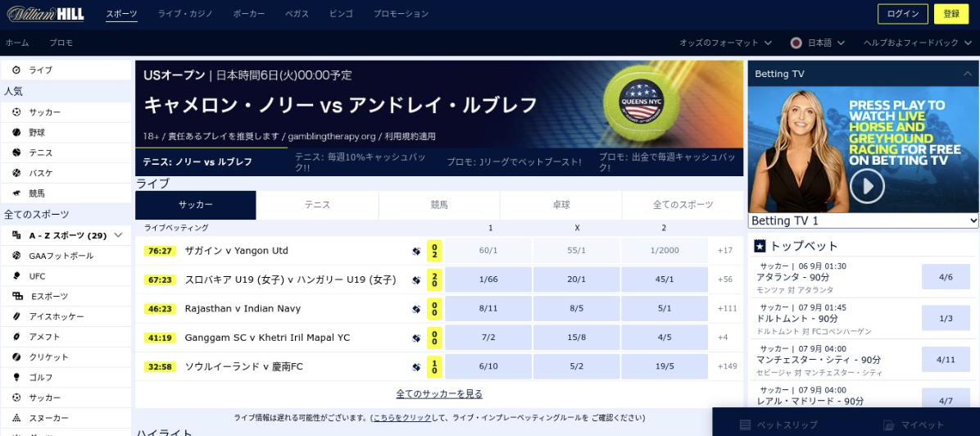Follow the こちらをクリック link
Viewport: 980px width, 436px height.
(402, 418)
